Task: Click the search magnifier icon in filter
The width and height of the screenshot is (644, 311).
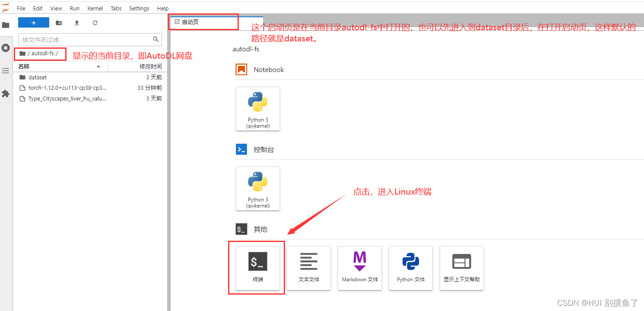Action: click(x=156, y=39)
